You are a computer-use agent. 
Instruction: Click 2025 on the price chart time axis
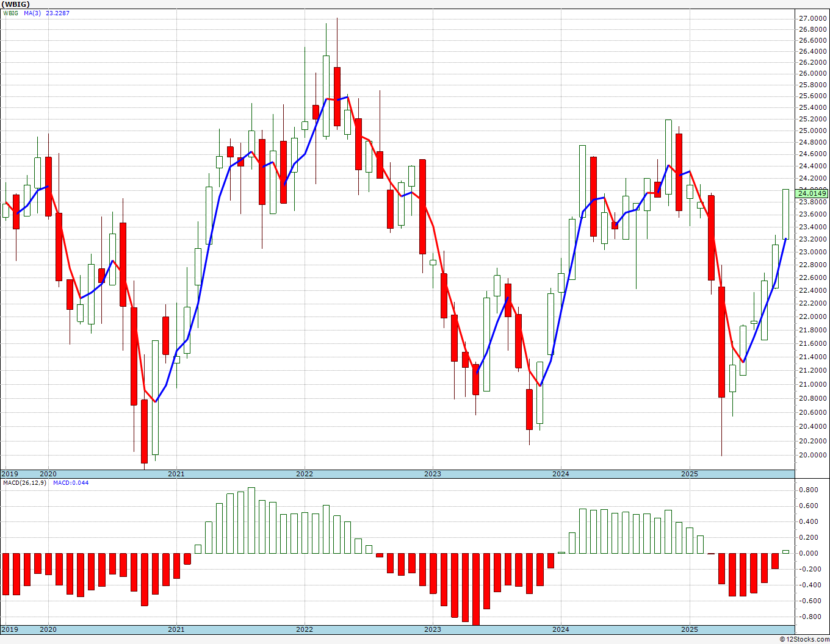[x=690, y=474]
